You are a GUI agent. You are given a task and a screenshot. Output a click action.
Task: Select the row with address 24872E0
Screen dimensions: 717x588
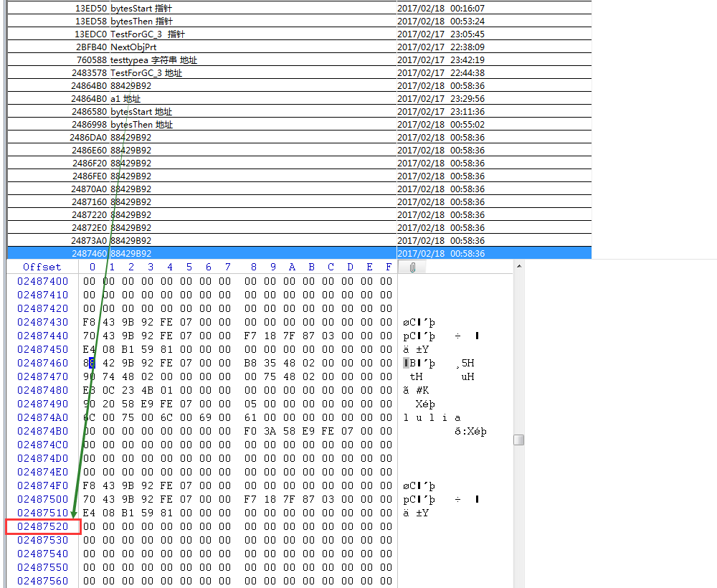click(x=300, y=228)
